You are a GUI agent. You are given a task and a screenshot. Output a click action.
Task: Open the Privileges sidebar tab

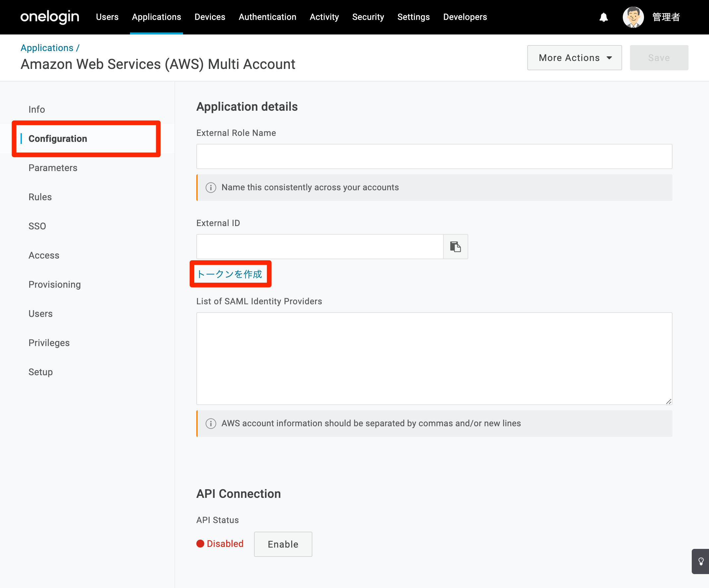pos(49,343)
